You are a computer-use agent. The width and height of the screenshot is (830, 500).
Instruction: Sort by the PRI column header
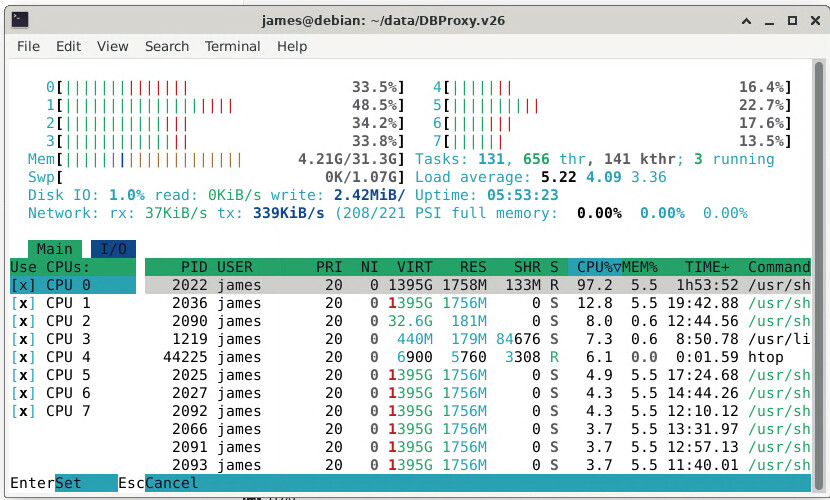(x=329, y=267)
